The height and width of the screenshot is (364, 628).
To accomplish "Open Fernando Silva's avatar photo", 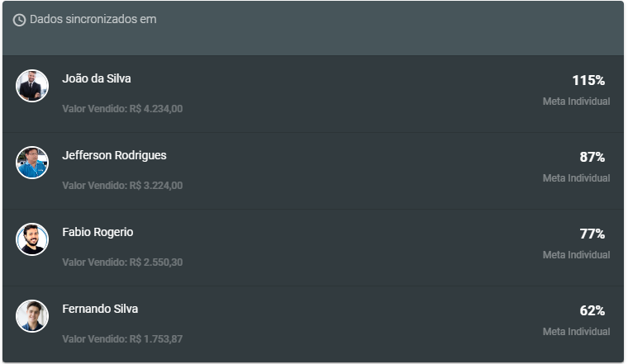I will point(32,316).
